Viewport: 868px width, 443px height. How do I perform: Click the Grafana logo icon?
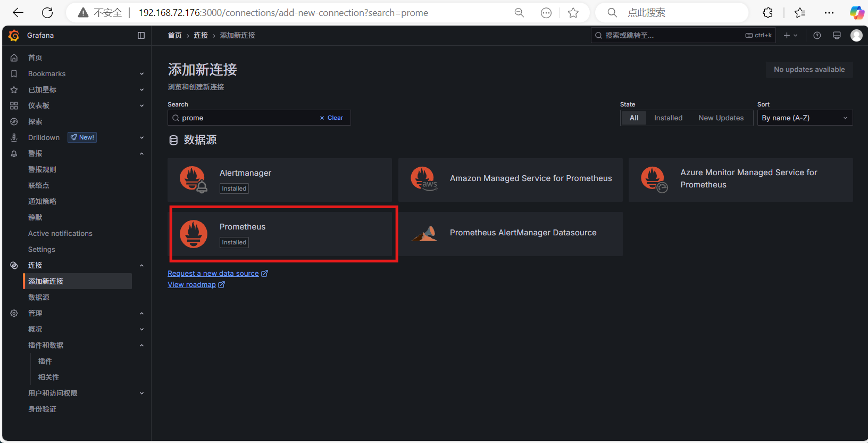coord(14,35)
